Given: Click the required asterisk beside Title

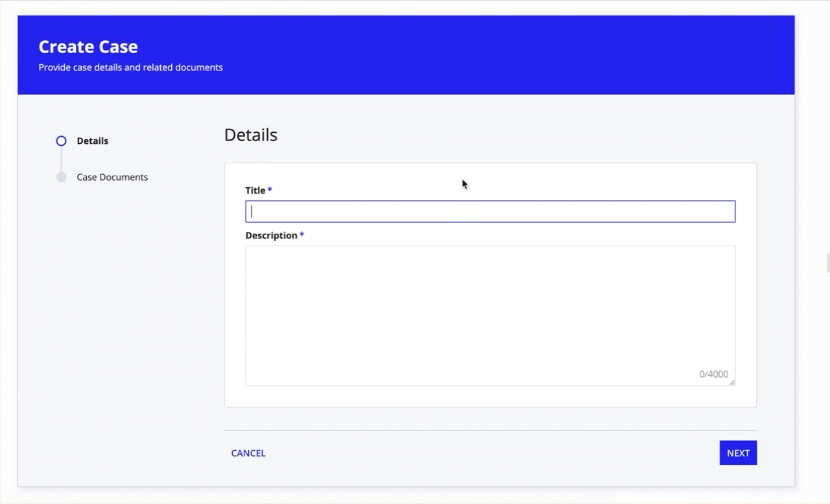Looking at the screenshot, I should pyautogui.click(x=268, y=190).
